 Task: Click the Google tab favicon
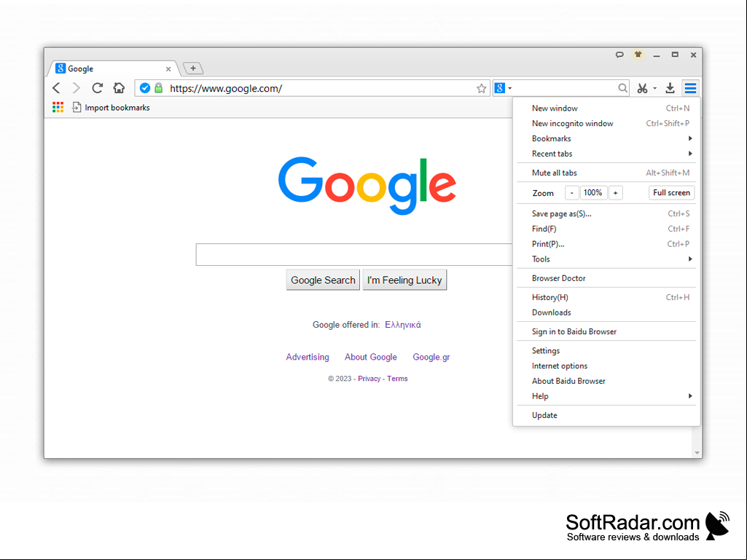coord(60,68)
